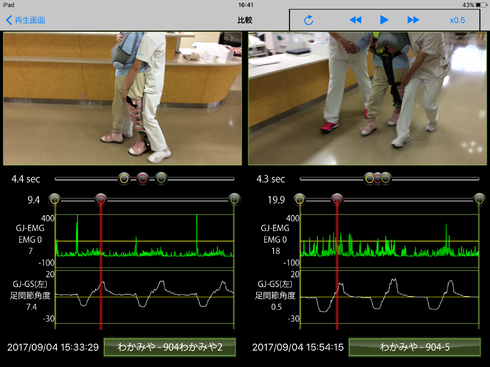Select yellow marker on right 4.3 sec slider
The width and height of the screenshot is (490, 367).
coord(369,179)
